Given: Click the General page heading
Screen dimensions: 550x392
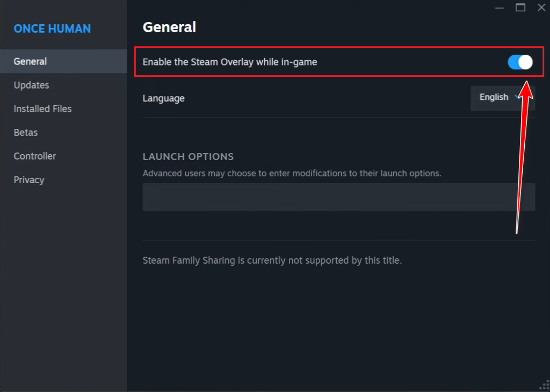Looking at the screenshot, I should point(169,27).
